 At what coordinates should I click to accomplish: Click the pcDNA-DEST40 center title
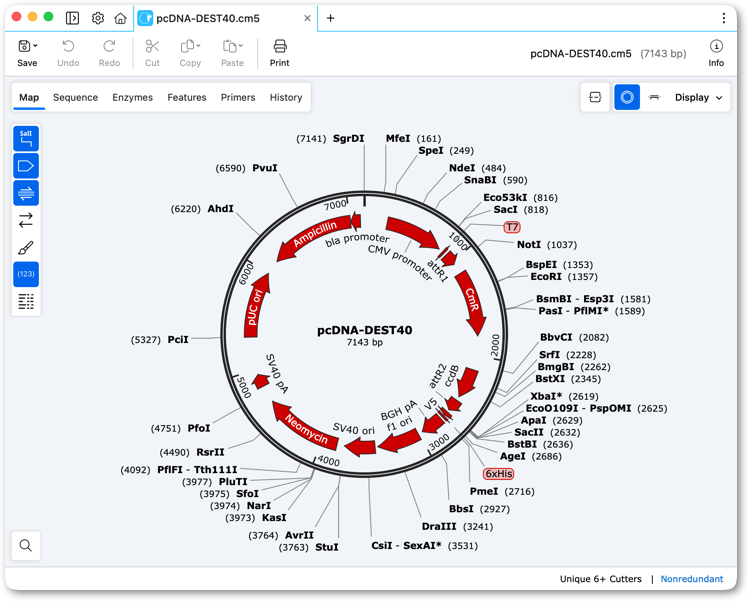pyautogui.click(x=364, y=330)
